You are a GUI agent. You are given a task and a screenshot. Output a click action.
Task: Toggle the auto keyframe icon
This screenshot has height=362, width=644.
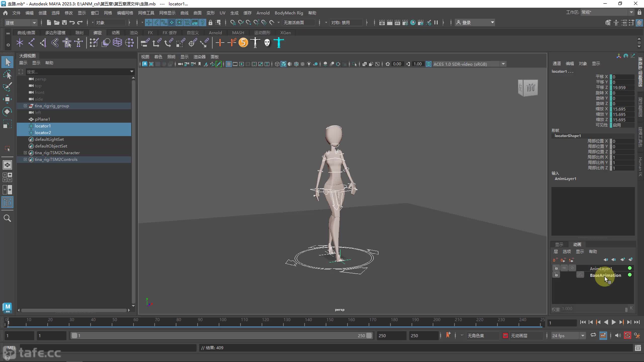point(628,335)
